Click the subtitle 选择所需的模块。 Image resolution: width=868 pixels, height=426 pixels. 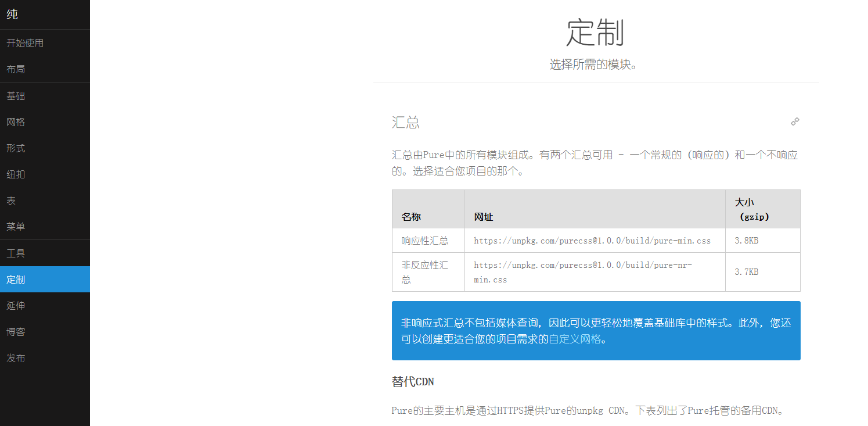click(594, 65)
